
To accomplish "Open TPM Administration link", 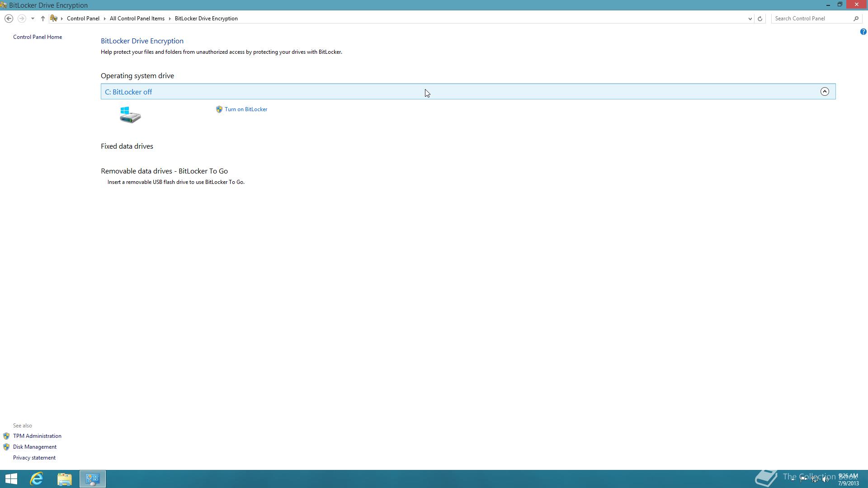I will click(37, 436).
